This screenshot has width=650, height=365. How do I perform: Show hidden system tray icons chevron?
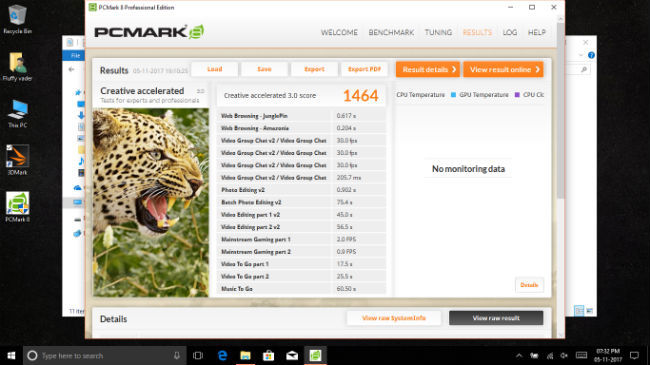tap(519, 355)
